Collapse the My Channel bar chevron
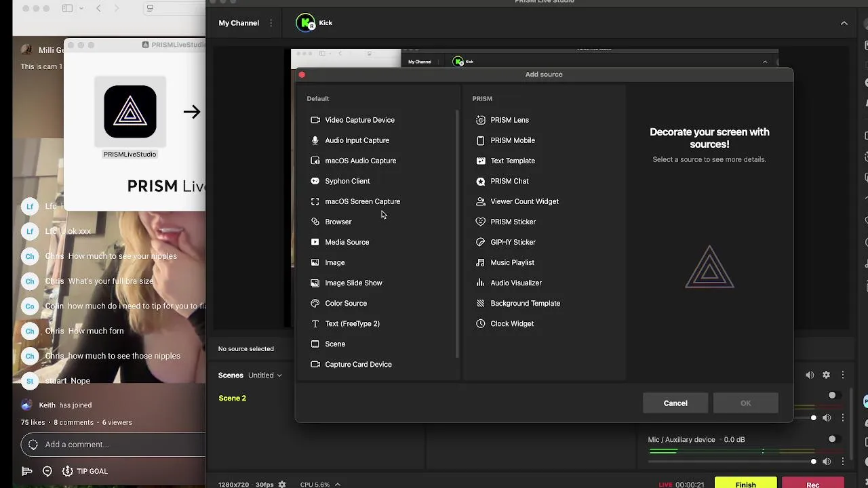The width and height of the screenshot is (868, 488). click(x=844, y=23)
